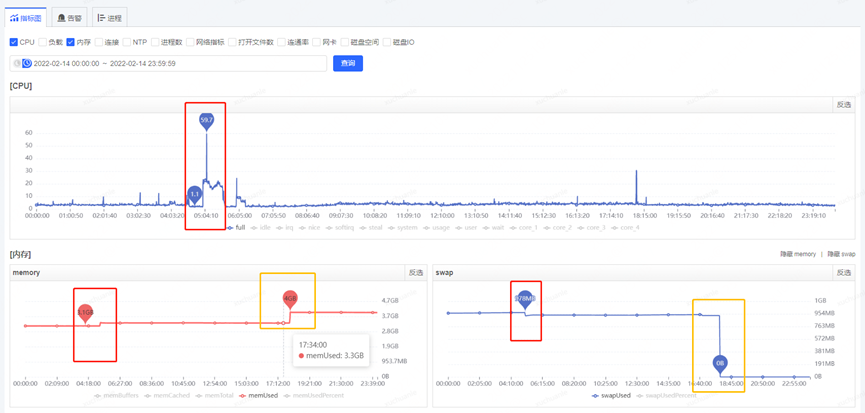Screen dimensions: 865x413
Task: Click 隐藏 swap link
Action: click(841, 254)
